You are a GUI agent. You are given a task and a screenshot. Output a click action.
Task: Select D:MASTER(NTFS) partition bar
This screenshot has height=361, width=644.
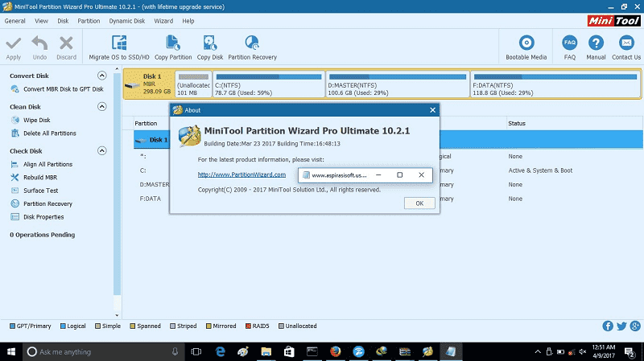click(x=398, y=84)
